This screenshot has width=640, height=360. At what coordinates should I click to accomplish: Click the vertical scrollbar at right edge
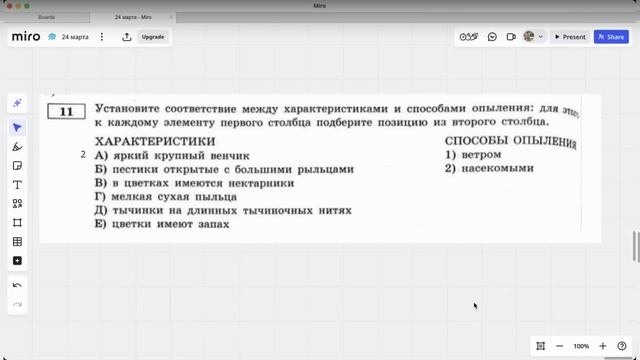tap(635, 246)
